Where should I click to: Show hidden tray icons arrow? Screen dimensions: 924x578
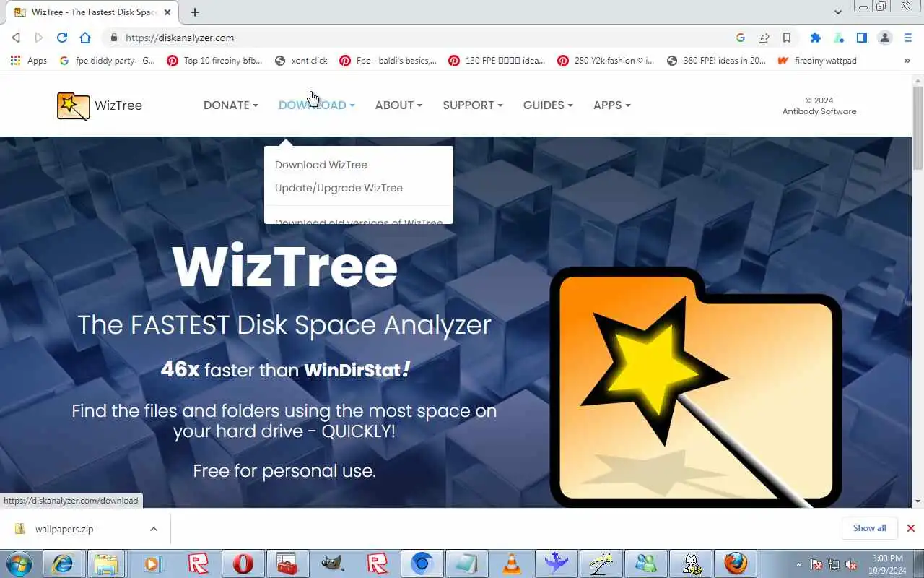798,564
